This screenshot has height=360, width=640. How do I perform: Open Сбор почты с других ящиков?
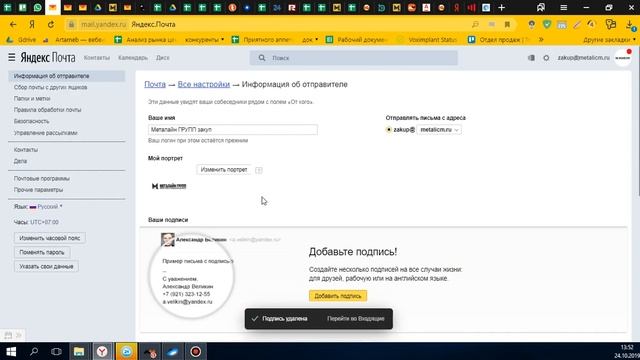click(x=51, y=87)
